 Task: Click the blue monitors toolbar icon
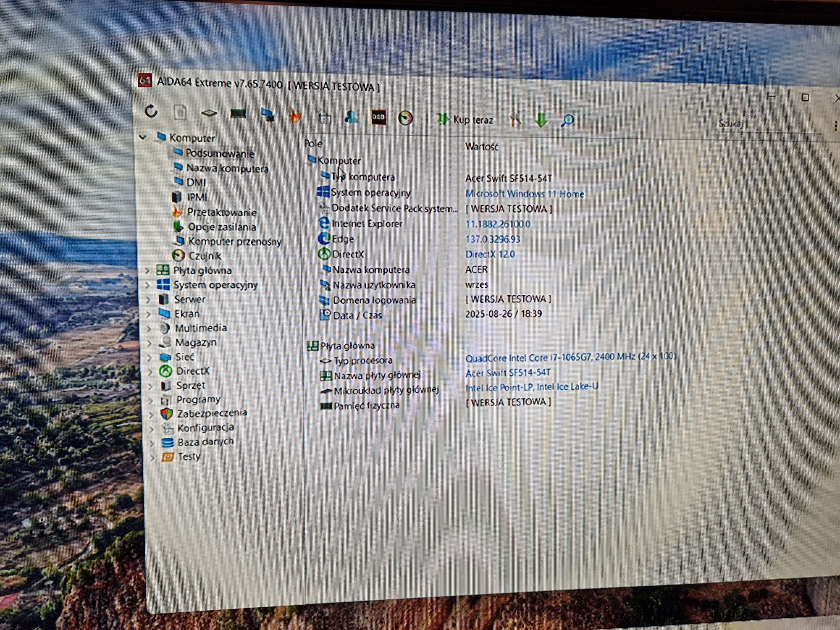(268, 115)
